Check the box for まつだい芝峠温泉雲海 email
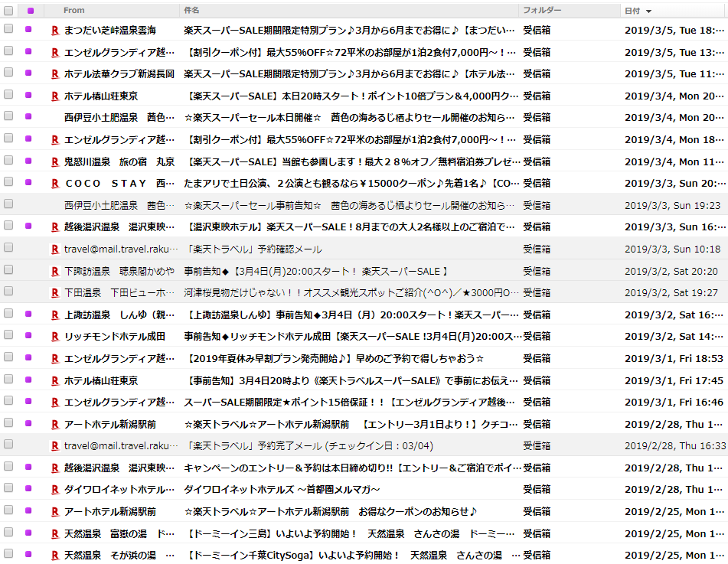This screenshot has height=564, width=728. tap(8, 29)
